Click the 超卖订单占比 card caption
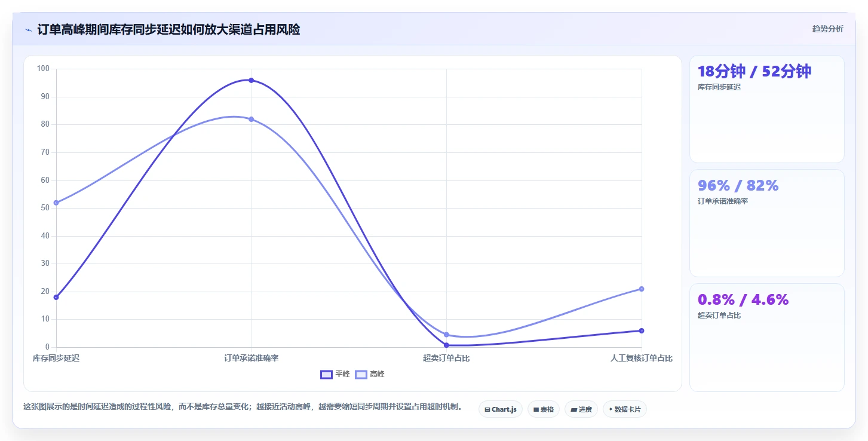868x441 pixels. point(719,316)
